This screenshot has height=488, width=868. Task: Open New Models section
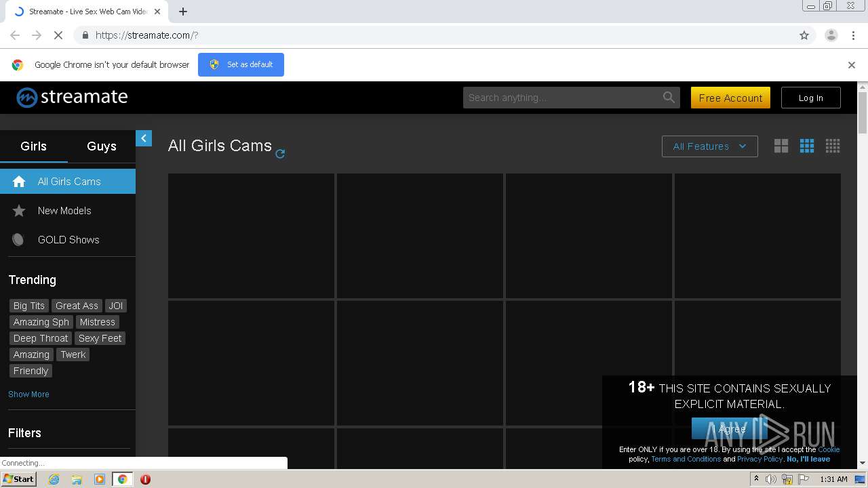68,211
